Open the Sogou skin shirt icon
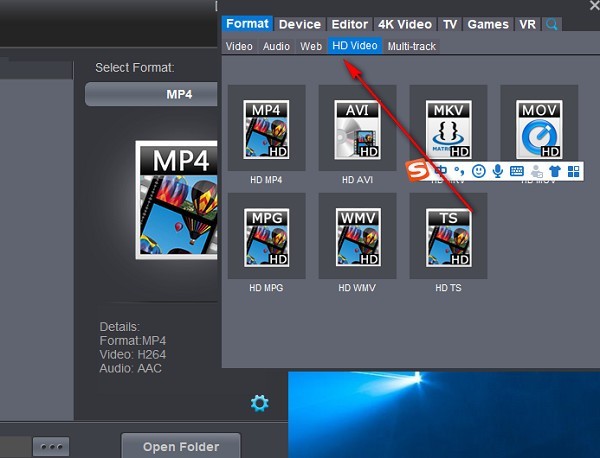Viewport: 600px width, 458px height. click(555, 171)
